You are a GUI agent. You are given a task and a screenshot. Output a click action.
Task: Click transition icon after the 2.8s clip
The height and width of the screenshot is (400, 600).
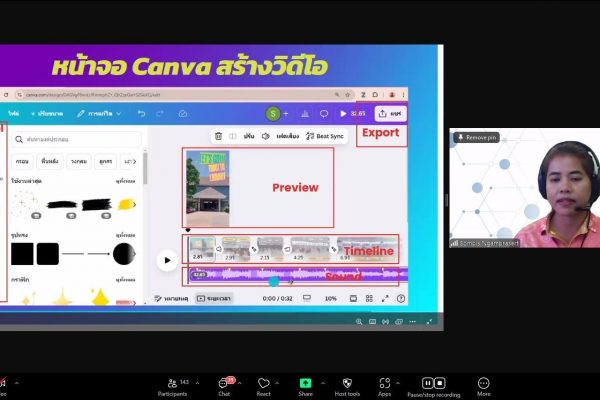[x=218, y=249]
